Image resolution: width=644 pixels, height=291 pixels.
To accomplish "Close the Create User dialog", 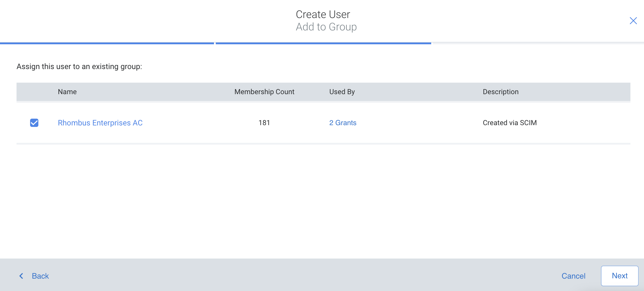I will pos(633,21).
